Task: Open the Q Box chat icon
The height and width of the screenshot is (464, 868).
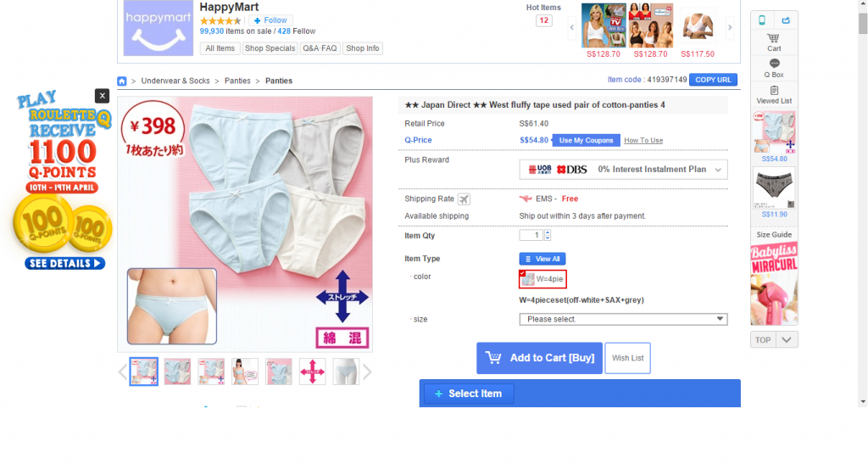Action: [774, 68]
